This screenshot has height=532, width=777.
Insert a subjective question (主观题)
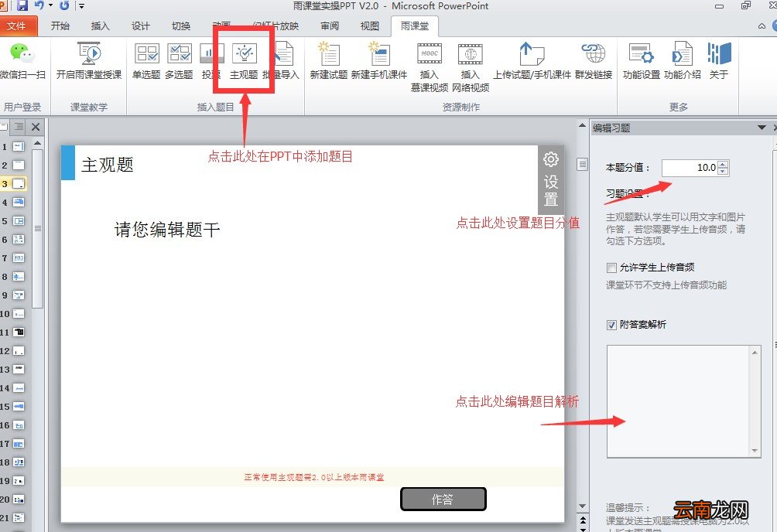[x=244, y=60]
